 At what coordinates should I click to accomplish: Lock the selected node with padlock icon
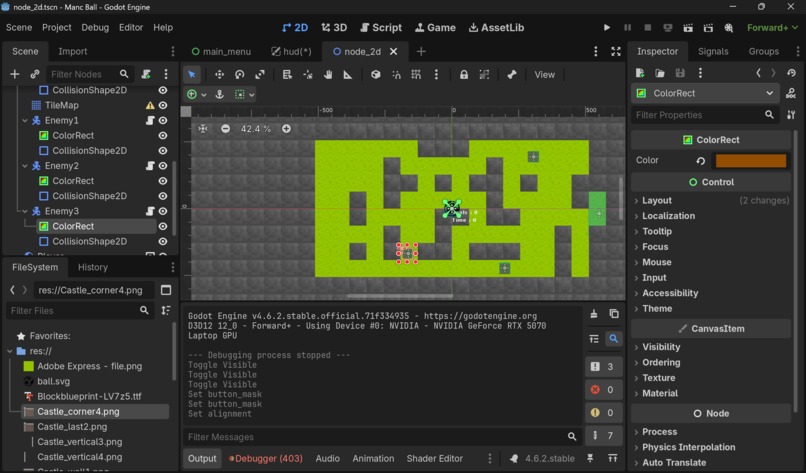click(464, 75)
